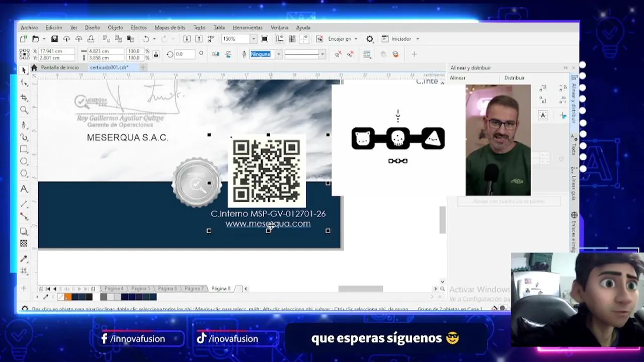The width and height of the screenshot is (644, 362).
Task: Go to Página 7 tab
Action: [x=193, y=289]
